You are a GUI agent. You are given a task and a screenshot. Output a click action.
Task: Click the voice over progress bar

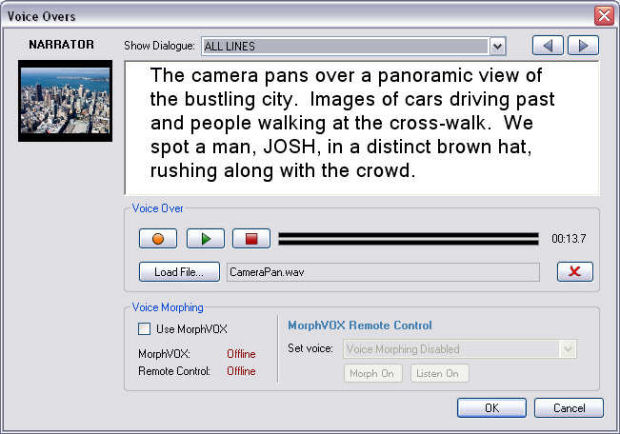[408, 239]
